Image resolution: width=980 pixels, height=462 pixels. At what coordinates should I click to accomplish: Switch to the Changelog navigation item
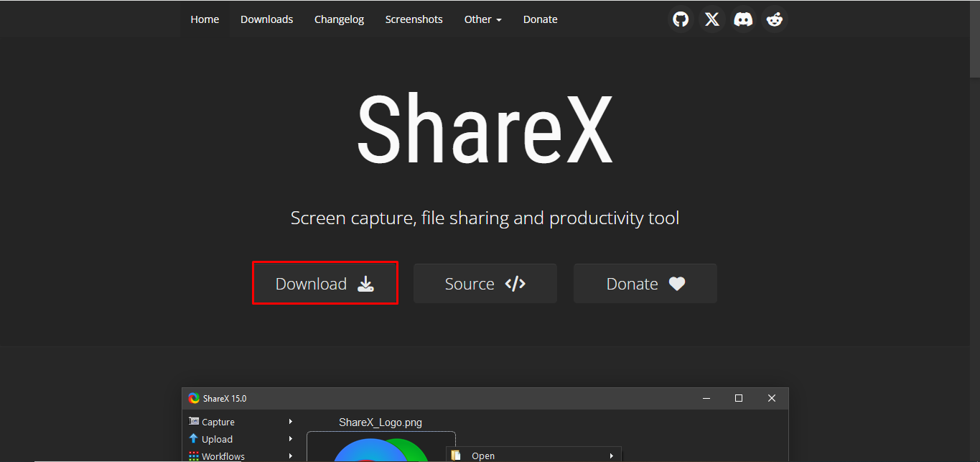pyautogui.click(x=338, y=19)
